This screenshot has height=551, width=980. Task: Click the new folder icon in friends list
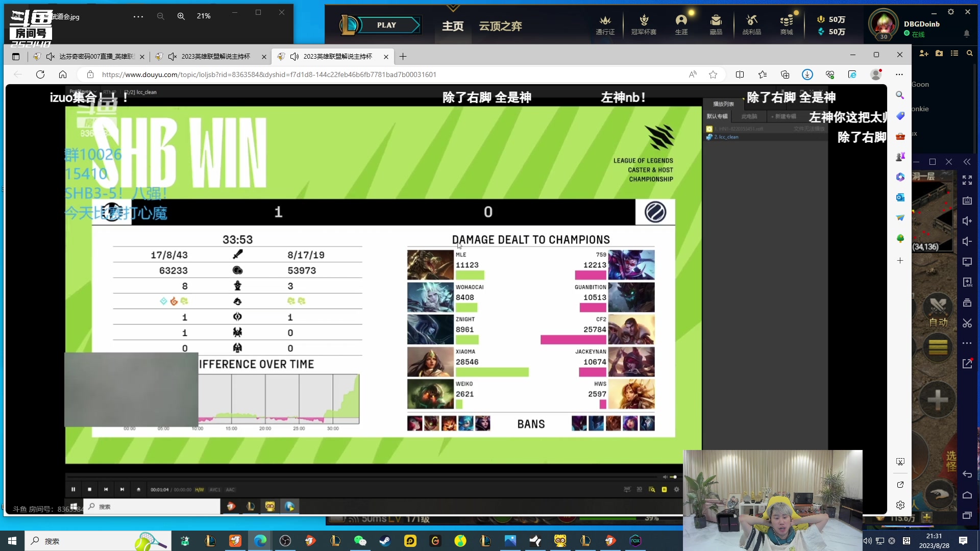tap(939, 53)
